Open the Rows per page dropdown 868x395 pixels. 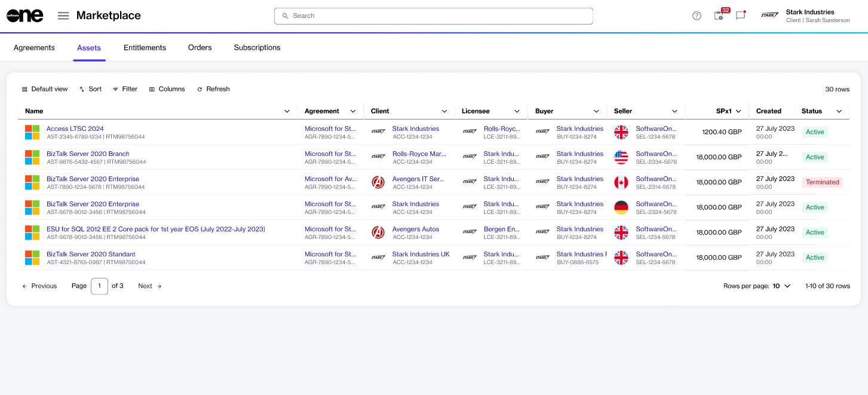click(x=781, y=286)
